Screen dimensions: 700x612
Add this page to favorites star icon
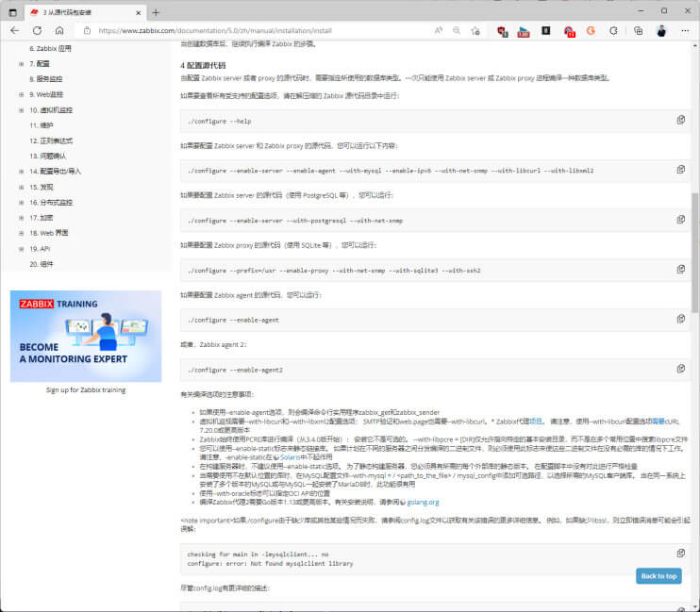tap(475, 30)
